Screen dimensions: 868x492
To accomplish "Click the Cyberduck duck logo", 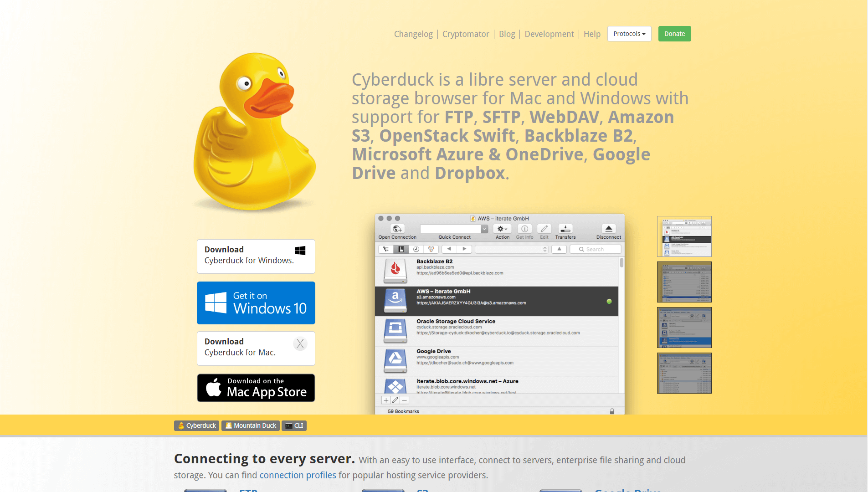I will (x=255, y=132).
